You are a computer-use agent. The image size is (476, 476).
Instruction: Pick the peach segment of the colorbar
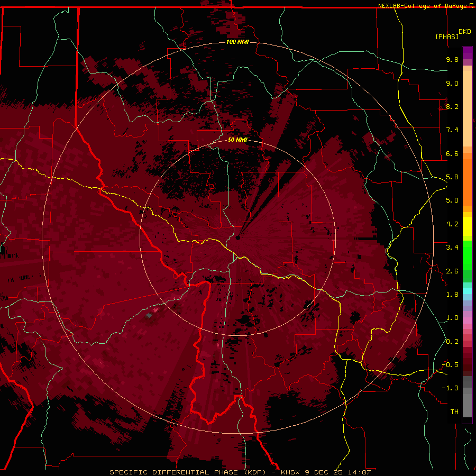tap(467, 109)
